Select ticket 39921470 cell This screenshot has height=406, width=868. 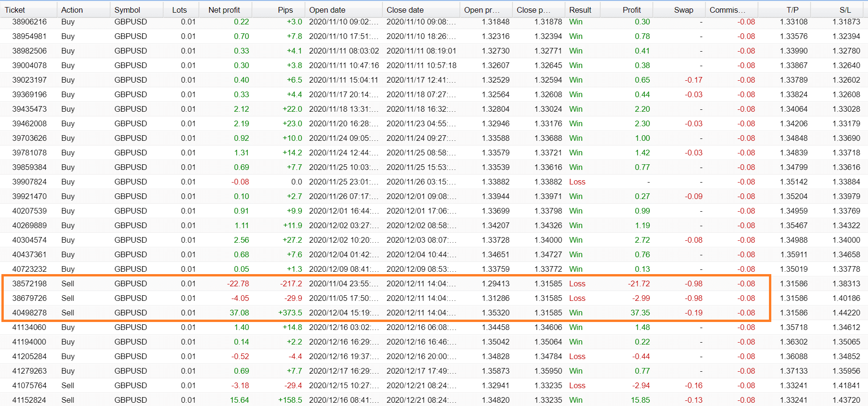30,196
